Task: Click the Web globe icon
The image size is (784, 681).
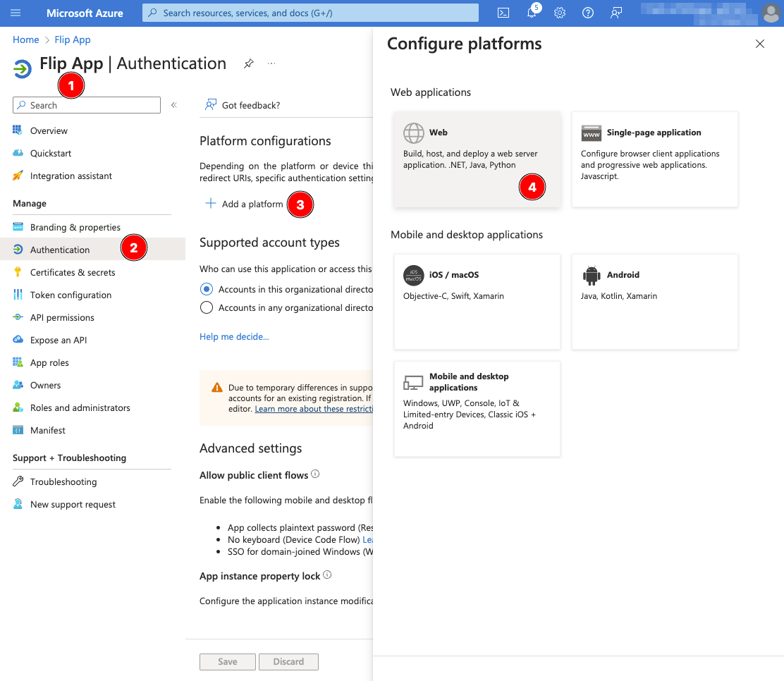Action: [x=413, y=133]
